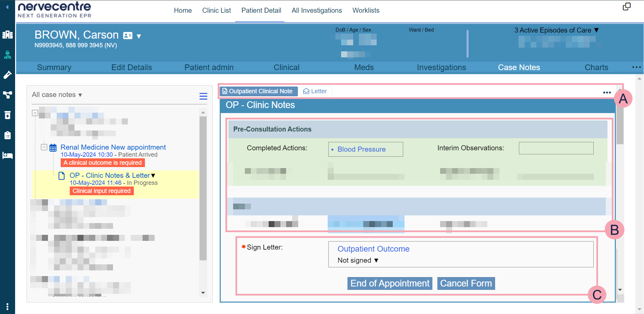Click the Cancel Form button
Viewport: 644px width, 314px height.
click(466, 283)
